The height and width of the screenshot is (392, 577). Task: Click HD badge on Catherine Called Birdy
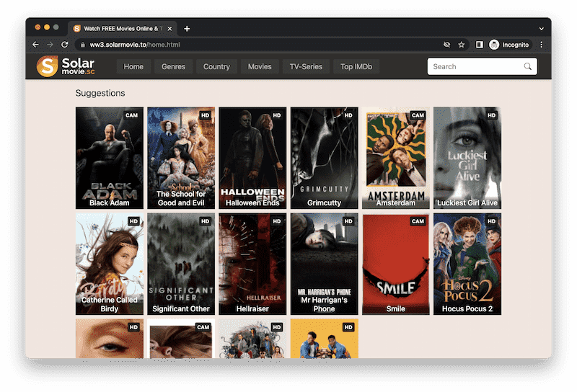pos(133,221)
